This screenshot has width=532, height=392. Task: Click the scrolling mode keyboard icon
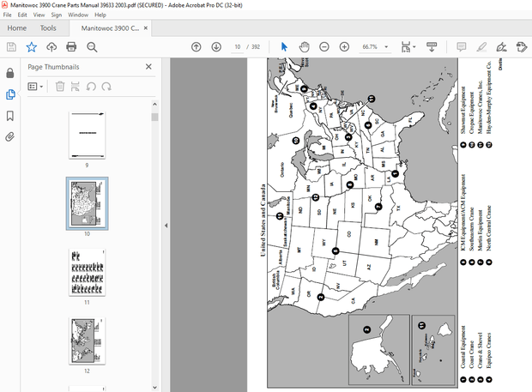(x=432, y=47)
